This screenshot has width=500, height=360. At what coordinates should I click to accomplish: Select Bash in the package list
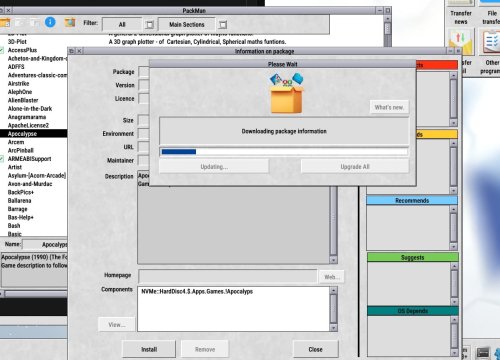click(14, 226)
